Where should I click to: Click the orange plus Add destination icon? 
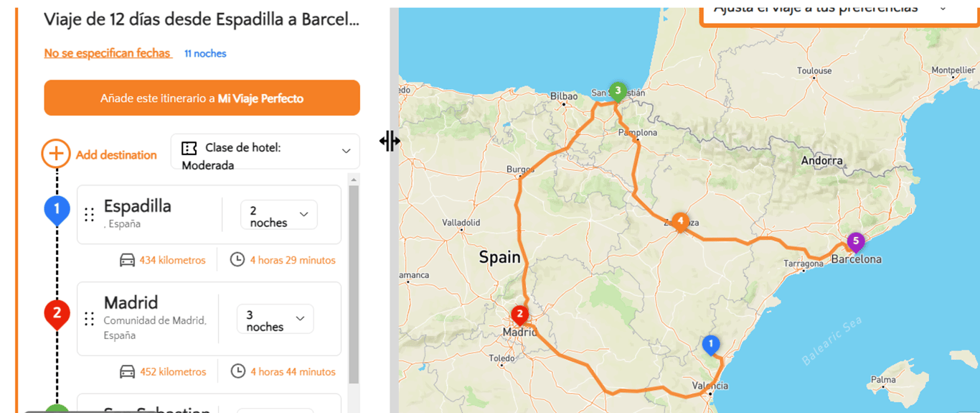tap(56, 154)
